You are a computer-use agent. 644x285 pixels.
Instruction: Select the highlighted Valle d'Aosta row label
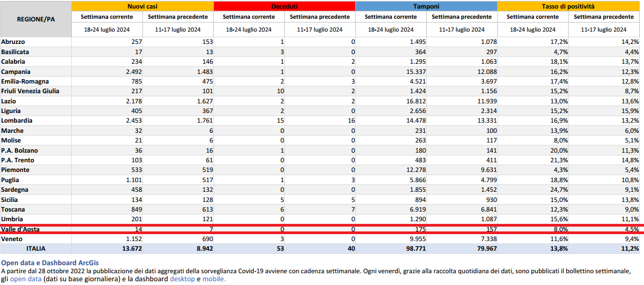click(x=20, y=229)
